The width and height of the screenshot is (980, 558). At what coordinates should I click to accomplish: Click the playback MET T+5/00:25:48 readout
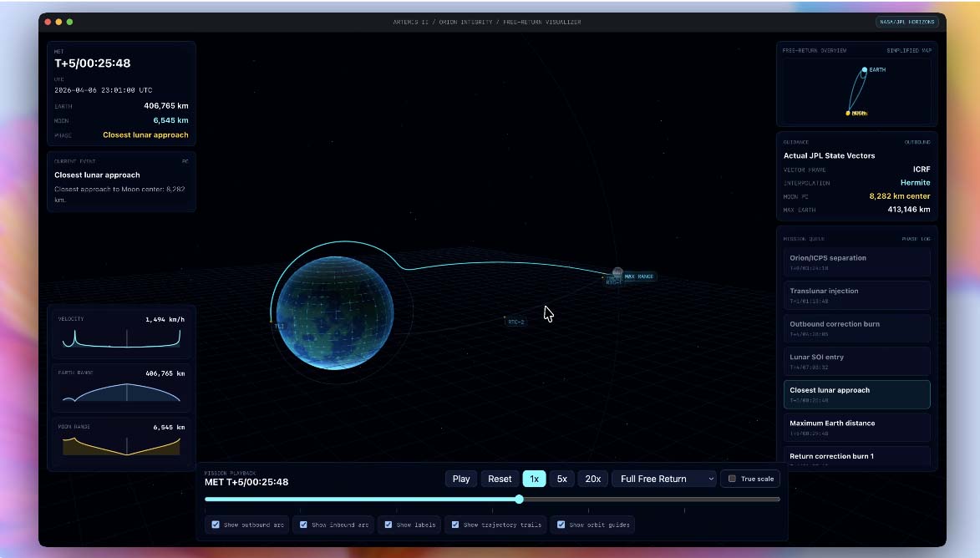(246, 482)
